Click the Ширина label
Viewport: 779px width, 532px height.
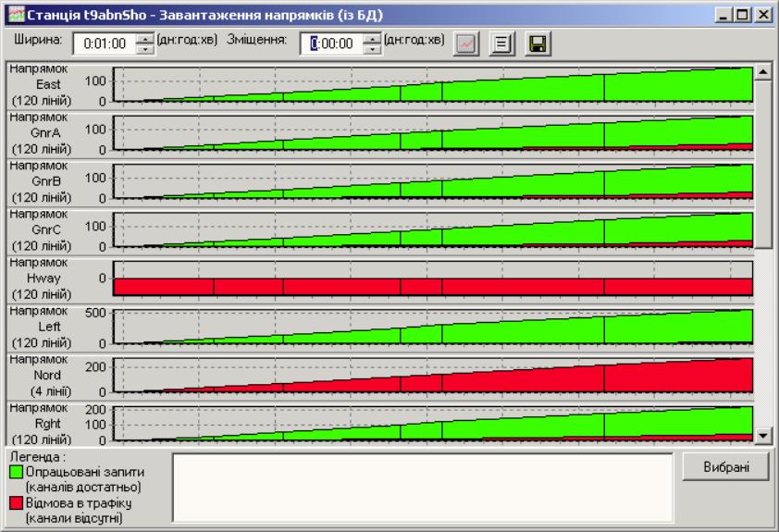(x=38, y=39)
